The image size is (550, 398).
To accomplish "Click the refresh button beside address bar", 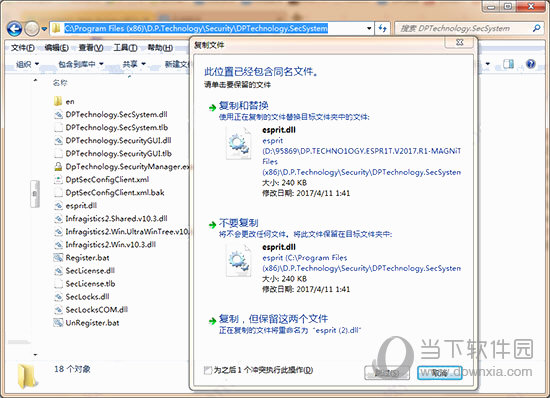I will (382, 28).
